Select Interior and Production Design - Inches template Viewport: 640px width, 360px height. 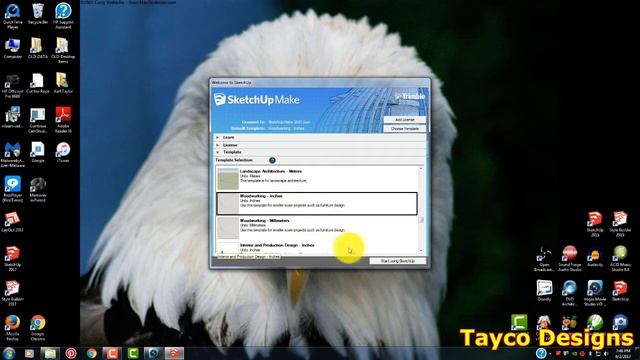pyautogui.click(x=317, y=247)
